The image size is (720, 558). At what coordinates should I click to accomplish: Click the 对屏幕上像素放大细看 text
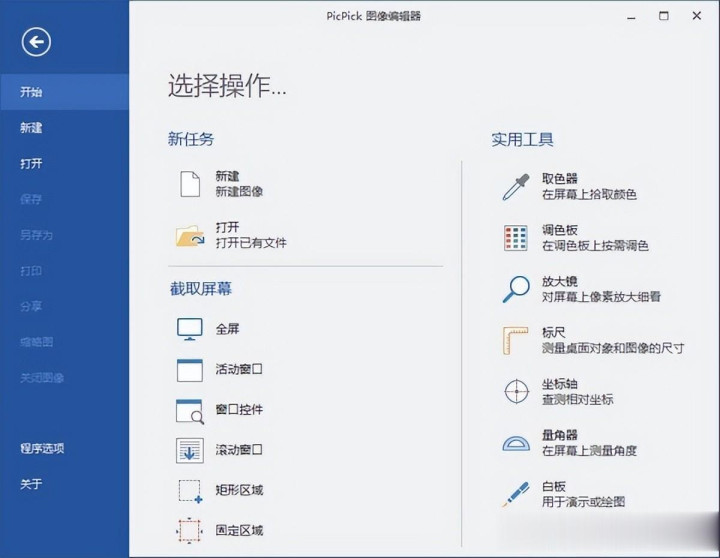click(x=601, y=297)
